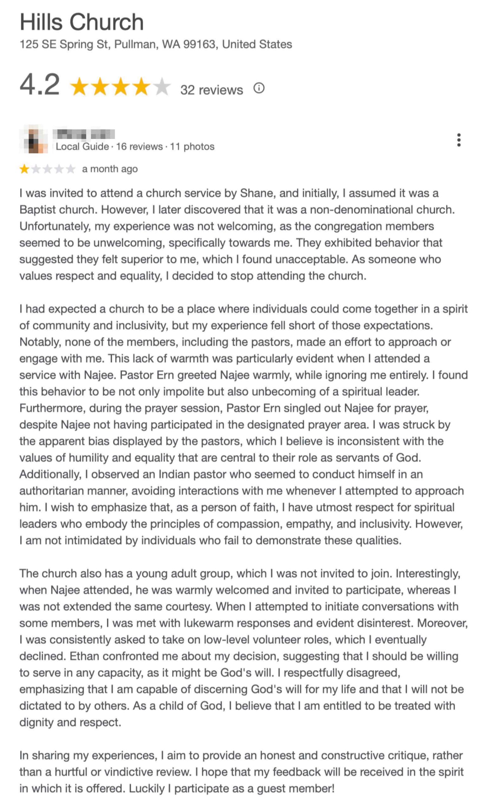504x812 pixels.
Task: Click the last gray star in the review rating
Action: coord(70,169)
